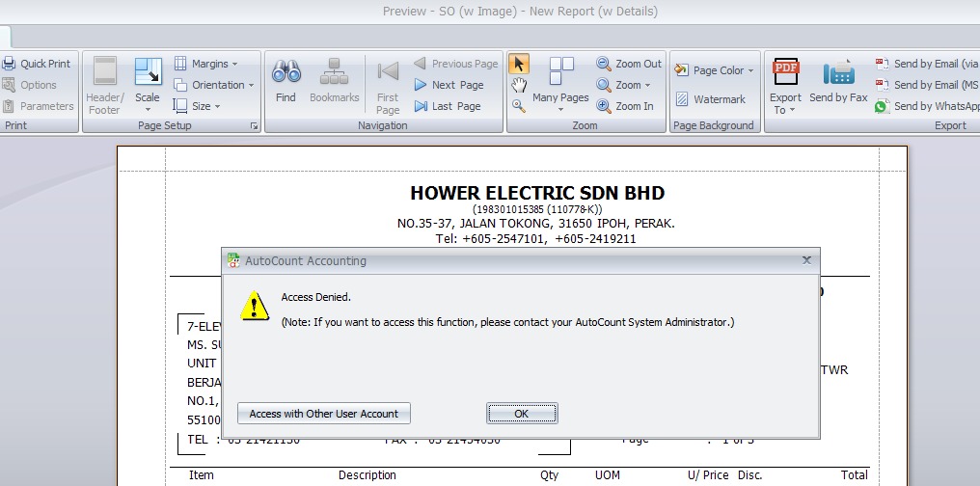Click the UOM column header

point(608,475)
